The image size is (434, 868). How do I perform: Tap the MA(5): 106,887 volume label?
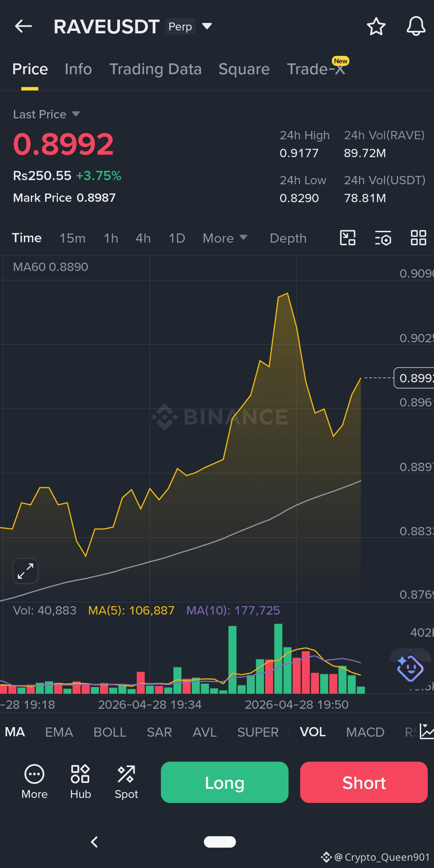pyautogui.click(x=131, y=610)
